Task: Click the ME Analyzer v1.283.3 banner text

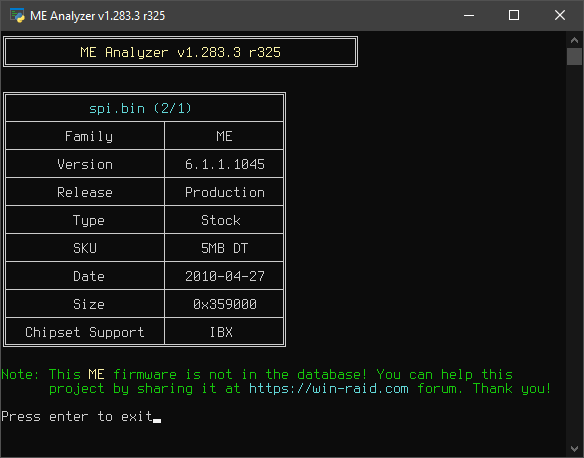Action: coord(180,52)
